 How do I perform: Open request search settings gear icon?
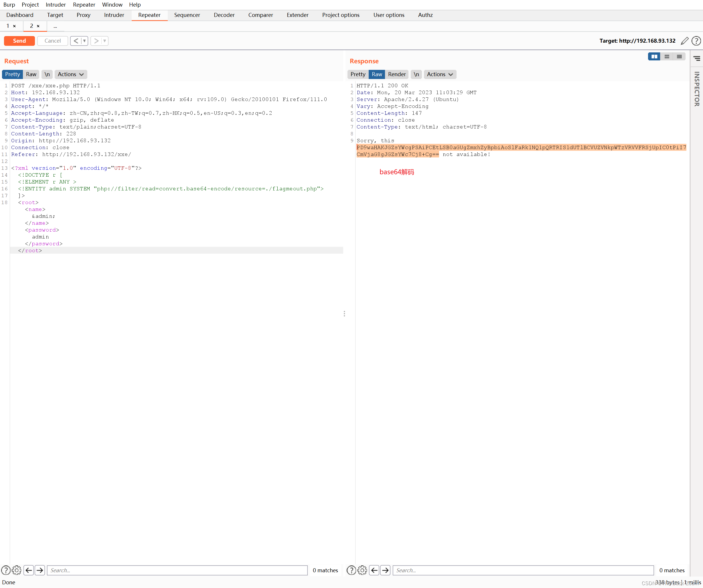click(17, 570)
